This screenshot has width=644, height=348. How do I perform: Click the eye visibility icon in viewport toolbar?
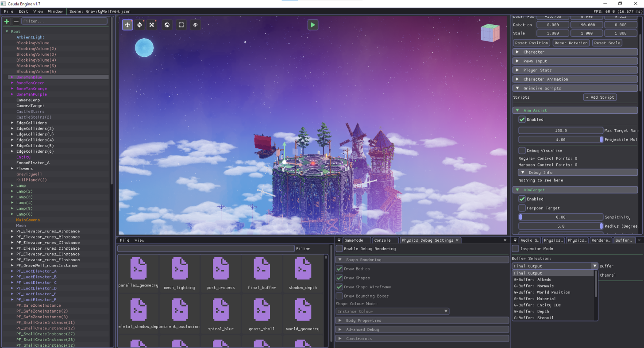pyautogui.click(x=195, y=25)
